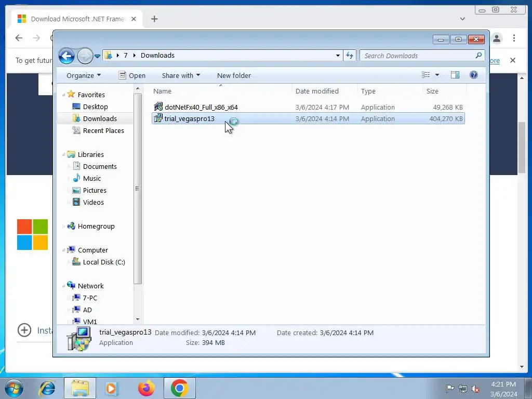
Task: Open new tab in Chrome window
Action: coord(154,19)
